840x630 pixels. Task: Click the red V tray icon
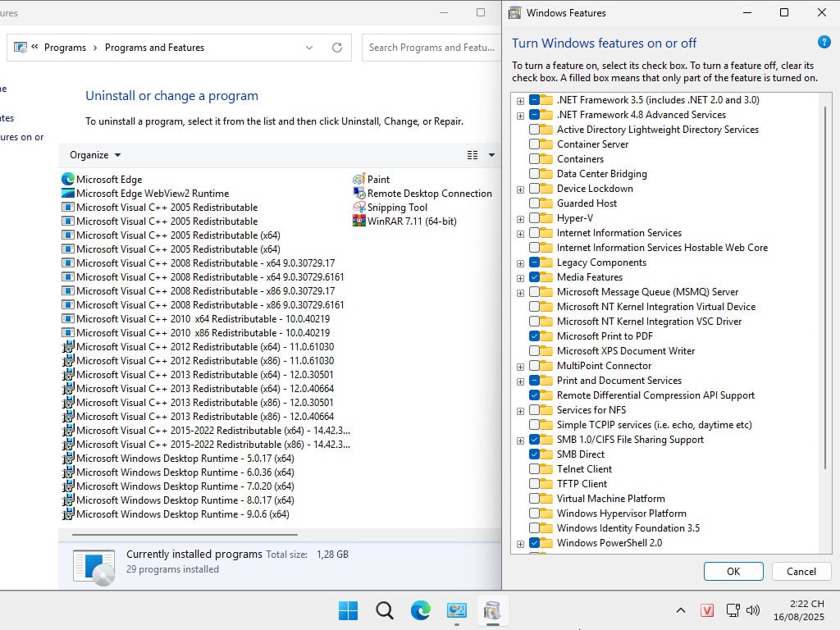click(x=707, y=610)
